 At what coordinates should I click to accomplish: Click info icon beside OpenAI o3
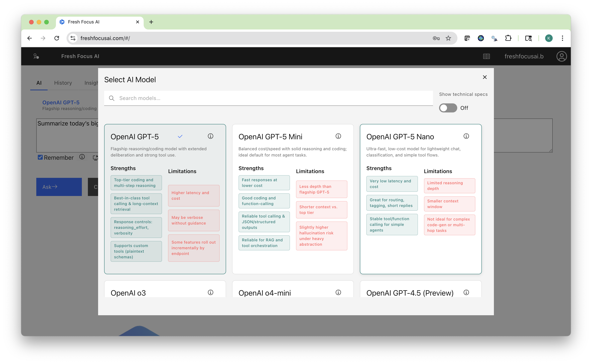pos(210,292)
